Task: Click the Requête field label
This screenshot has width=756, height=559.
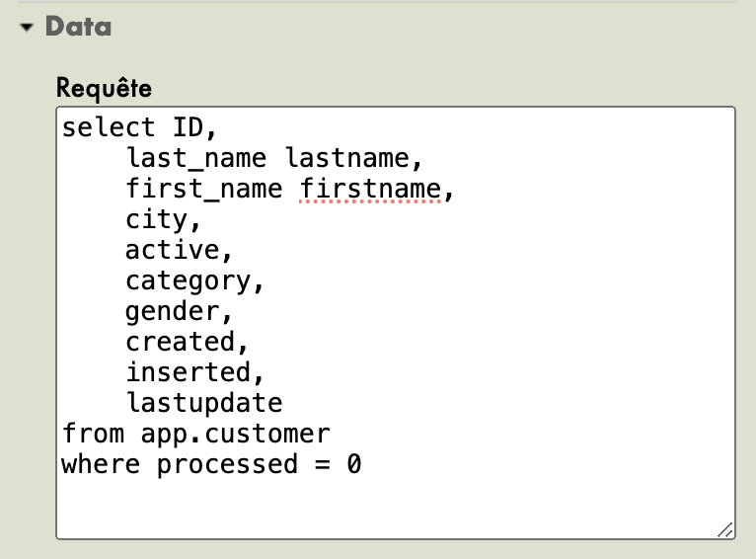Action: (x=104, y=87)
